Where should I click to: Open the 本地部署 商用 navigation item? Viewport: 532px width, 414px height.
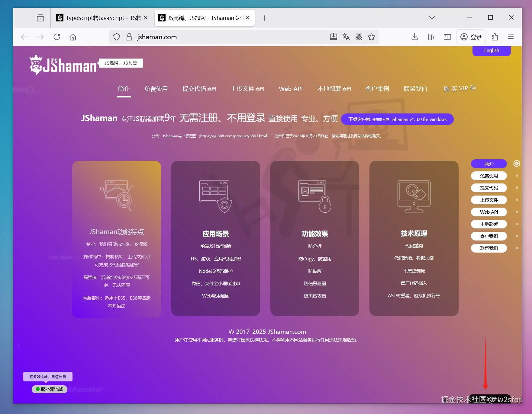click(334, 89)
